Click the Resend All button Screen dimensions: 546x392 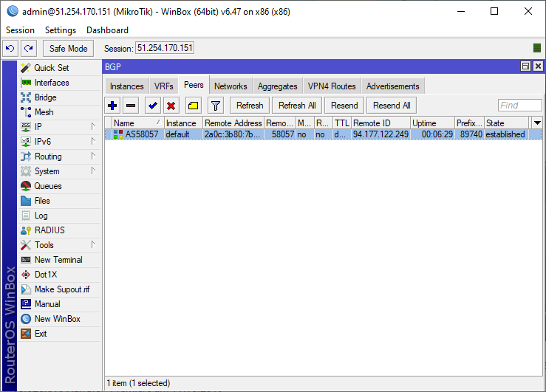[x=392, y=106]
